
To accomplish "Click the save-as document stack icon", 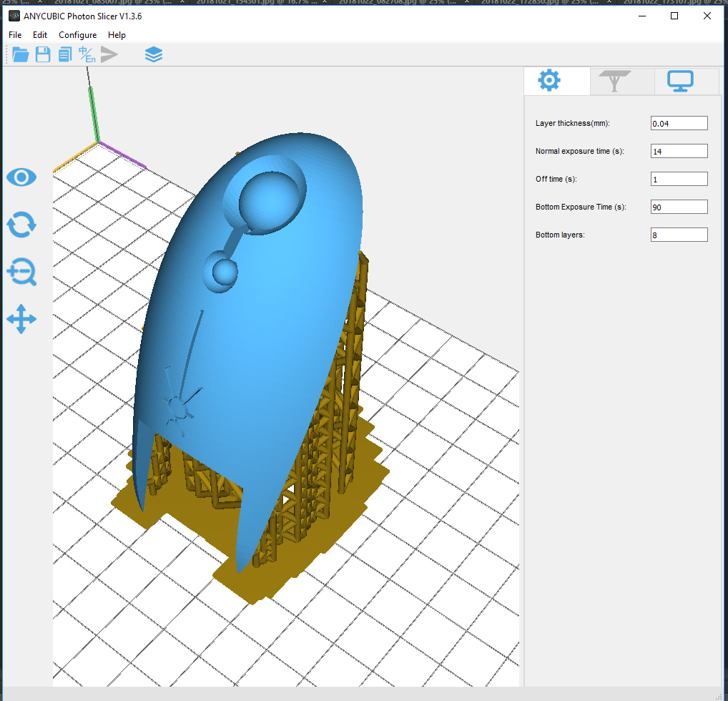I will click(65, 55).
